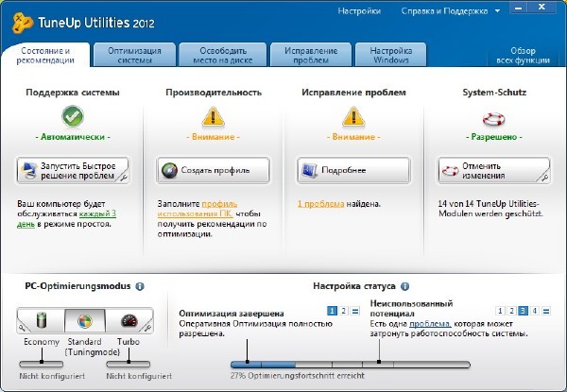
Task: Open проблема link in Неиспользованный потенциал
Action: pyautogui.click(x=430, y=324)
